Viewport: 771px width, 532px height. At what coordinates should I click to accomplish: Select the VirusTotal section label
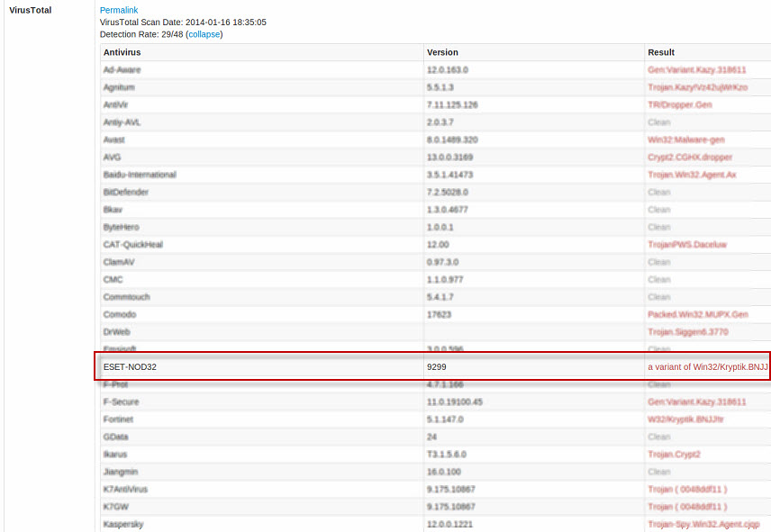click(x=30, y=10)
